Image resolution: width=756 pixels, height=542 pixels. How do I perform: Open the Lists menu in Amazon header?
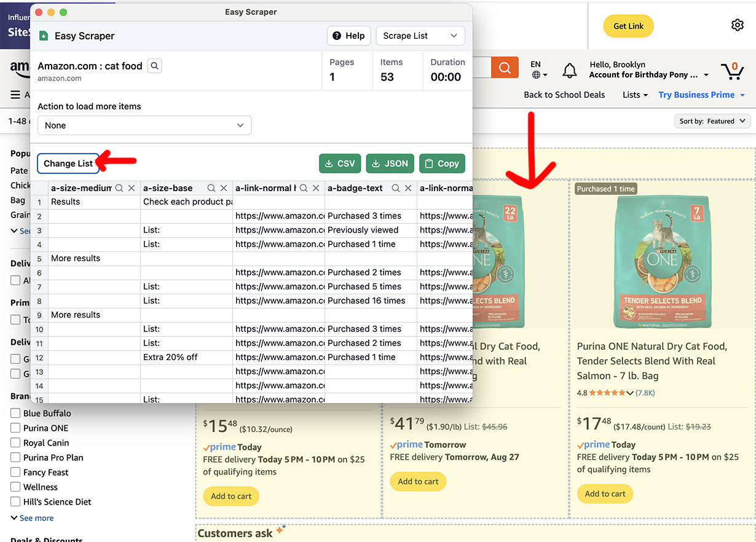coord(635,95)
